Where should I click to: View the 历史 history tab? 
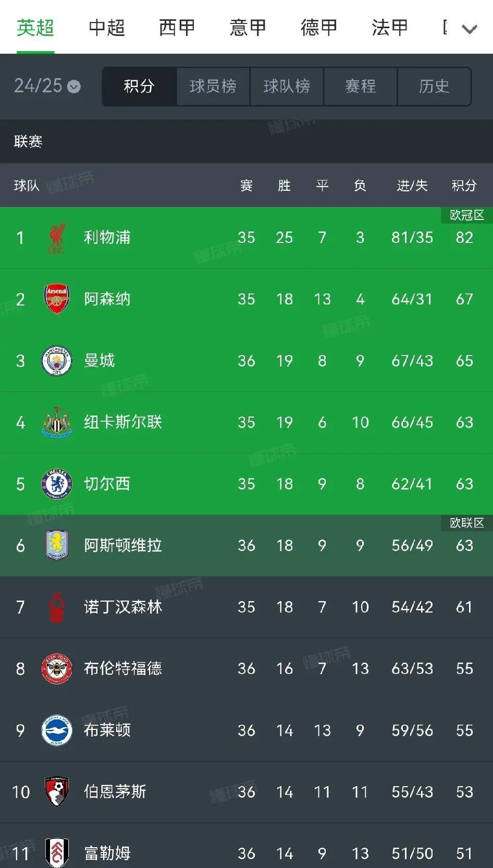[434, 86]
